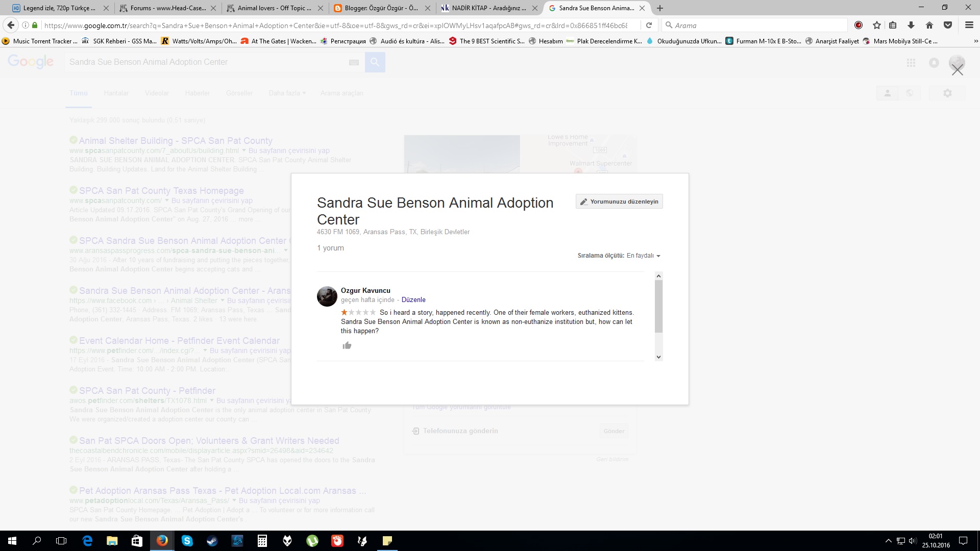Viewport: 980px width, 551px height.
Task: Expand the 'En faydalı' sorting dropdown
Action: click(x=643, y=256)
